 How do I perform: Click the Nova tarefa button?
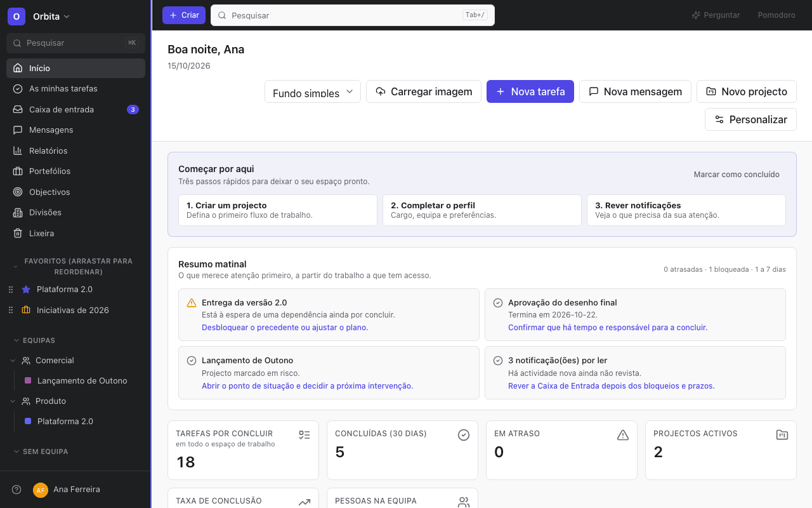(530, 91)
